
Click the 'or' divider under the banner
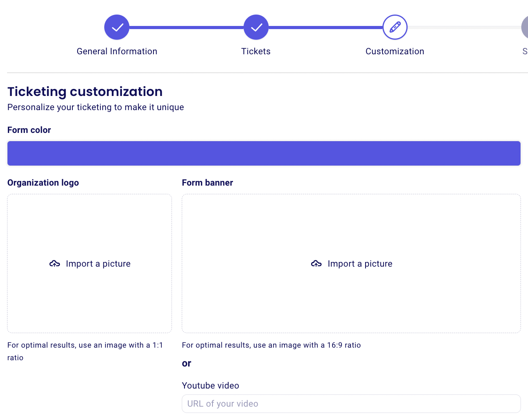[x=186, y=363]
